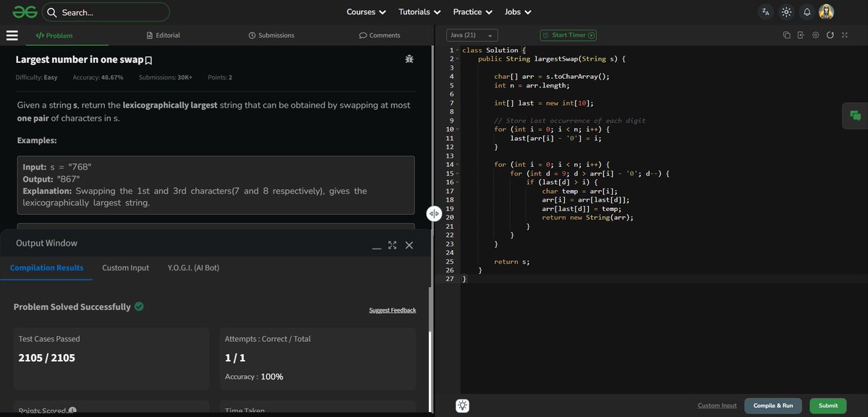Image resolution: width=868 pixels, height=417 pixels.
Task: Click the green success checkmark icon
Action: [139, 306]
